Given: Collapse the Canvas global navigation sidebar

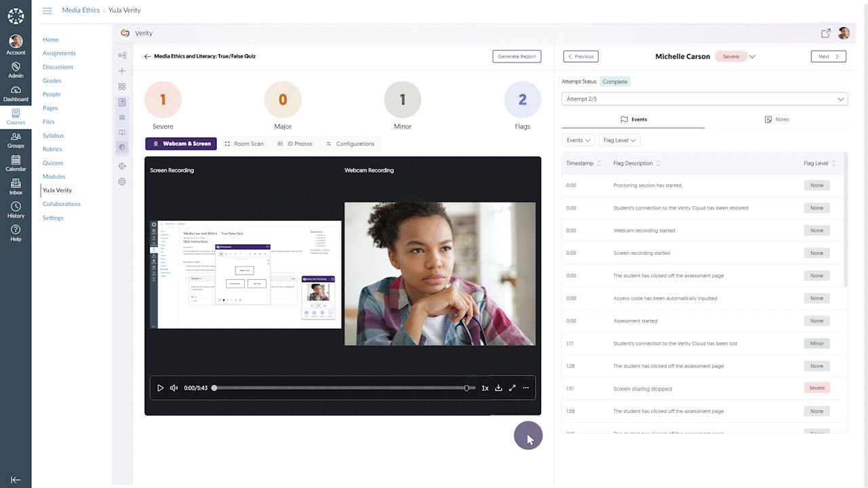Looking at the screenshot, I should 16,480.
